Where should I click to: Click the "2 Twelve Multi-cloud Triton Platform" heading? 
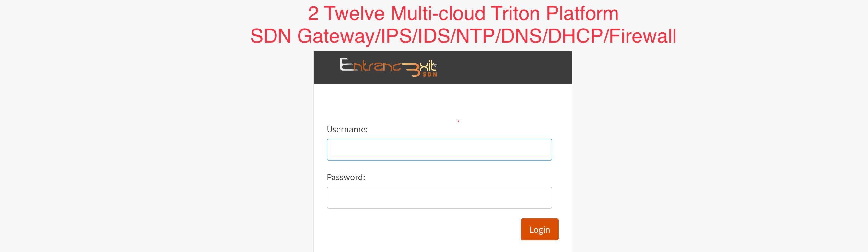click(463, 14)
